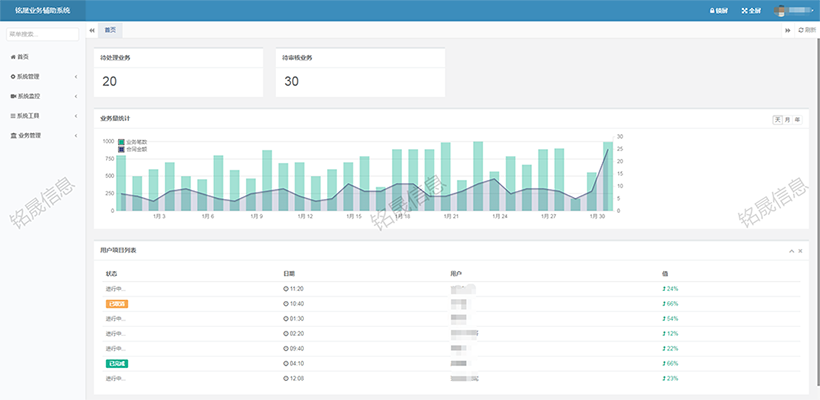Click the 22% value cell
This screenshot has width=820, height=400.
point(670,348)
